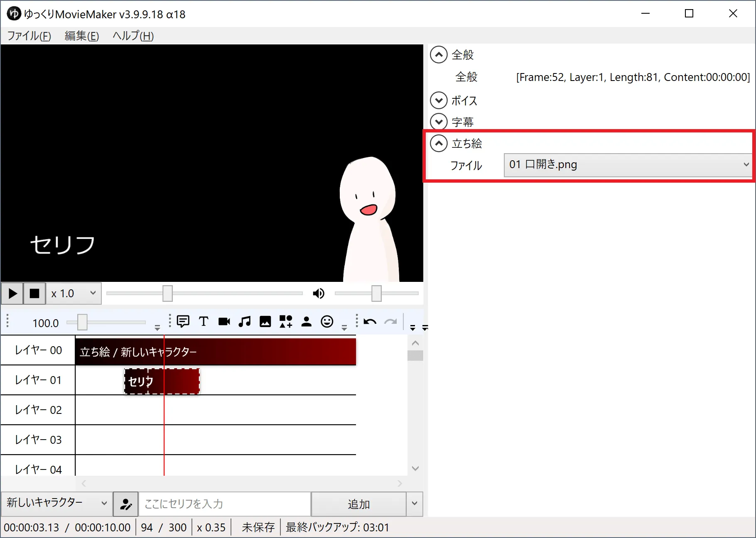
Task: Click the レイヤー 01 label
Action: (38, 380)
